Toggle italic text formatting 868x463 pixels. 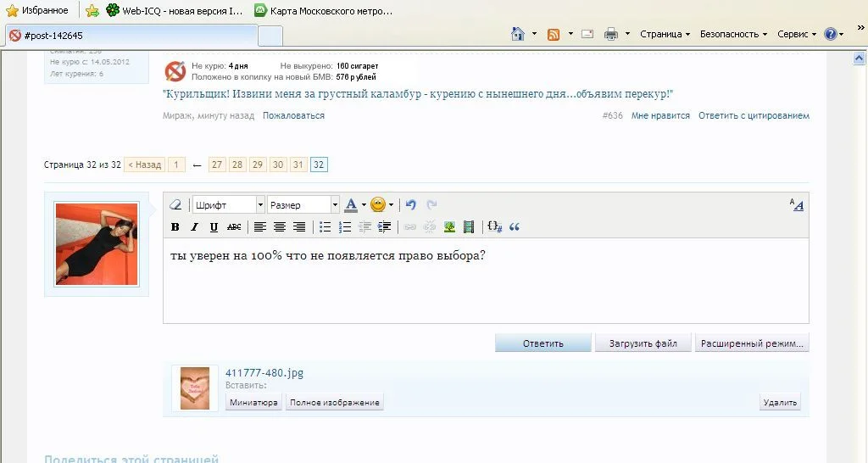(x=194, y=227)
